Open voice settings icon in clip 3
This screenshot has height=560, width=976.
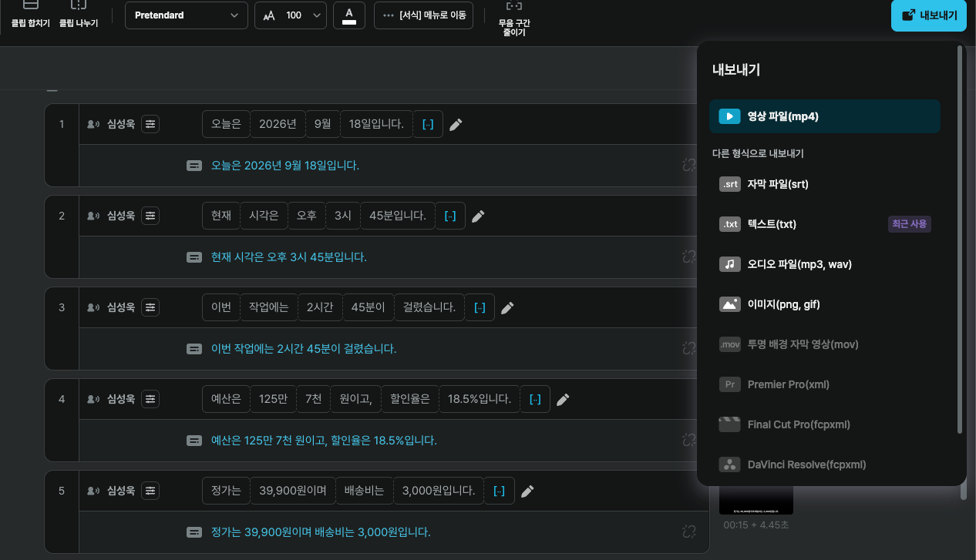[x=150, y=307]
